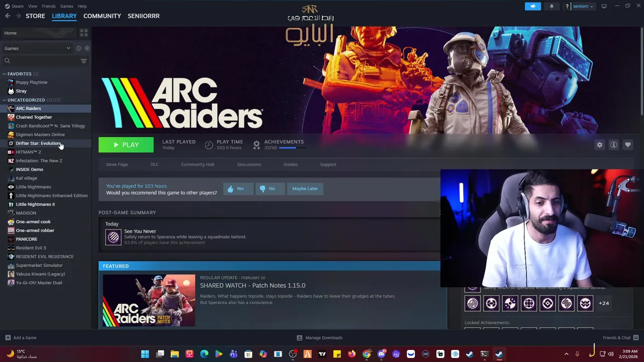
Task: Open ARC Raiders game info icon
Action: click(614, 145)
